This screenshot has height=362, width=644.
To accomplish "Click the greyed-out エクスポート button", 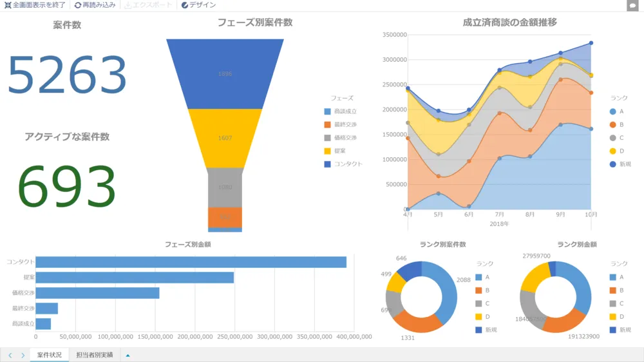I will coord(148,5).
